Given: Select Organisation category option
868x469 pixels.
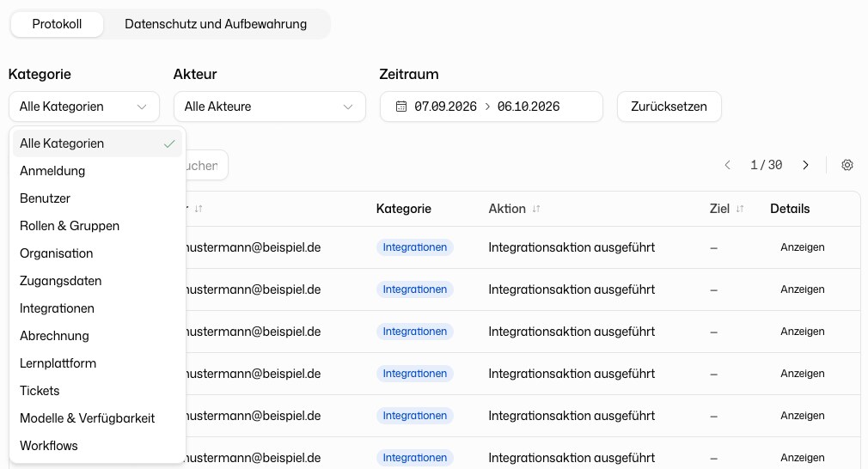Looking at the screenshot, I should coord(97,253).
